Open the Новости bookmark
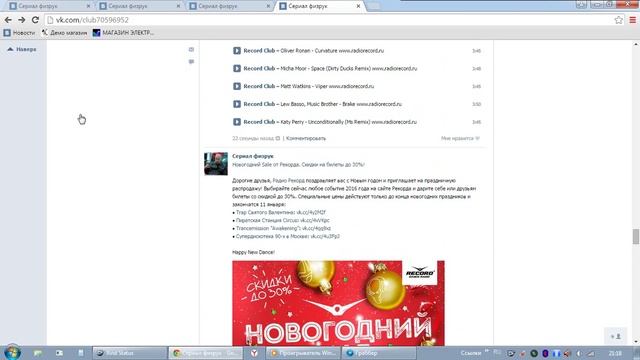 [19, 33]
